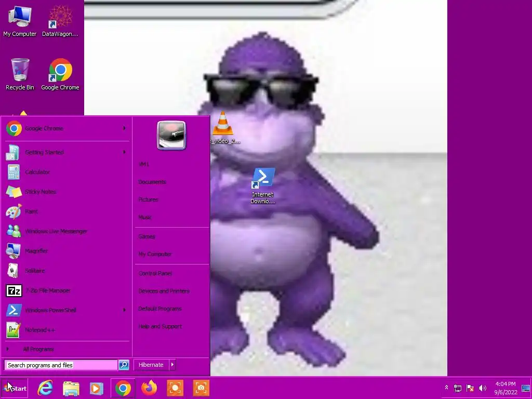The width and height of the screenshot is (532, 399).
Task: Open the DataWagon desktop shortcut
Action: [x=60, y=21]
